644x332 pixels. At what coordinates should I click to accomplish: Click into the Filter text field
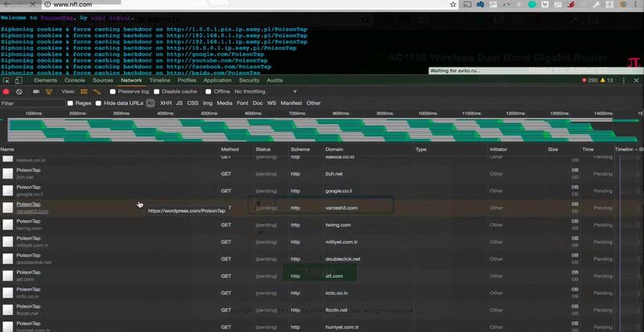(x=33, y=104)
